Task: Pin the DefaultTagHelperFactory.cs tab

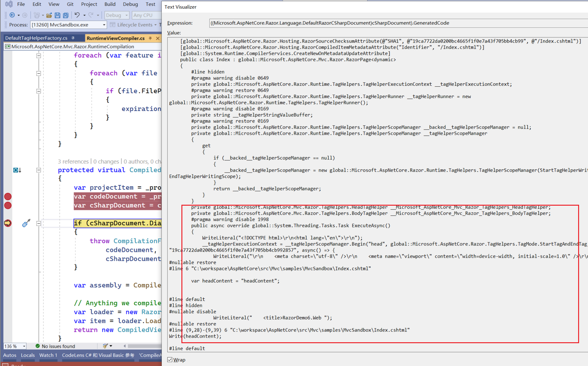Action: coord(73,38)
